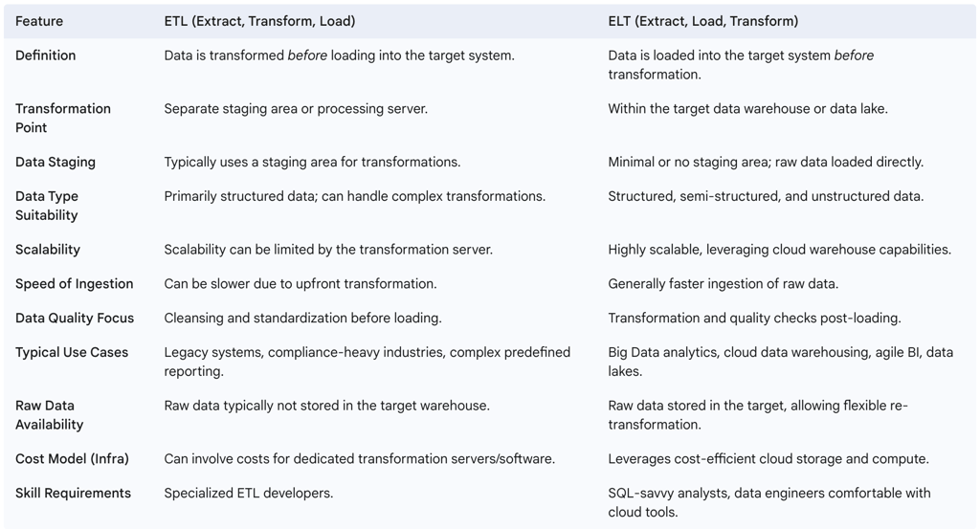Click the 'Structured, semi-structured, and unstructured data.' cell
This screenshot has width=980, height=529.
[766, 196]
